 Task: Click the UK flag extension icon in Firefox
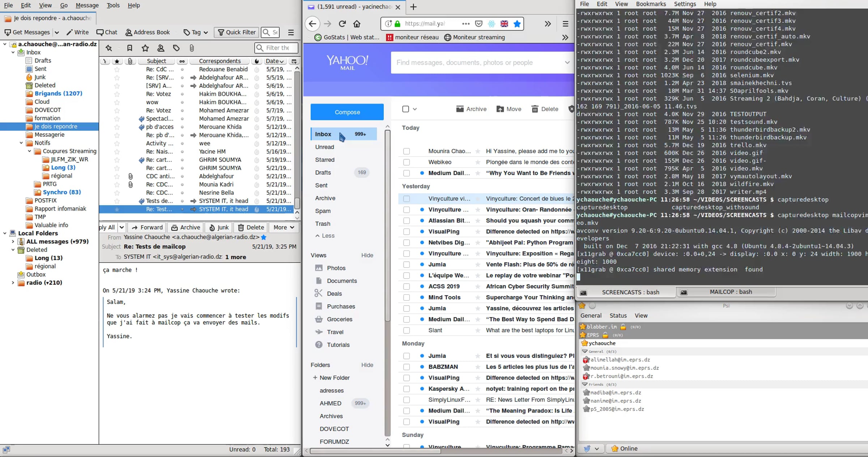coord(504,24)
